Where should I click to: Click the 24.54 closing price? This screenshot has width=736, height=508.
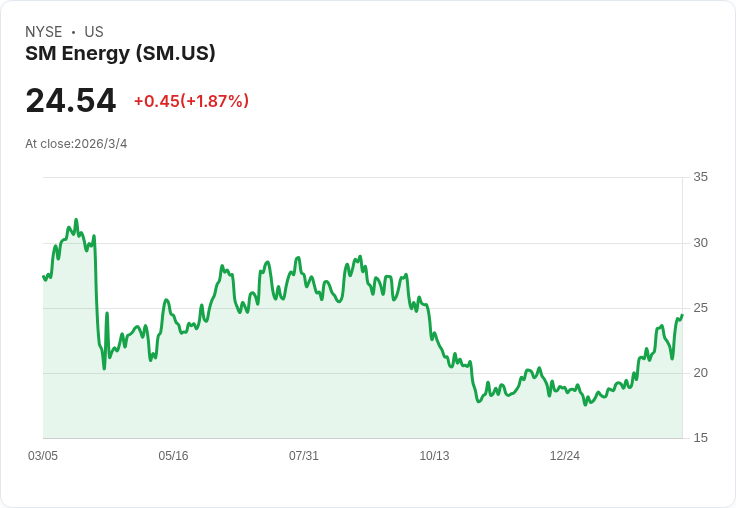pyautogui.click(x=71, y=101)
